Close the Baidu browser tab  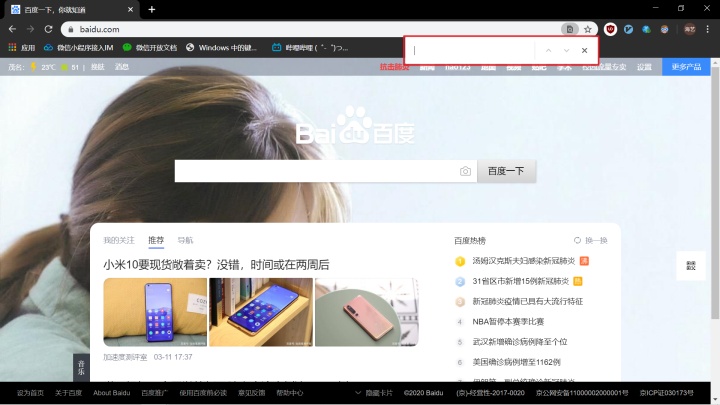tap(130, 9)
